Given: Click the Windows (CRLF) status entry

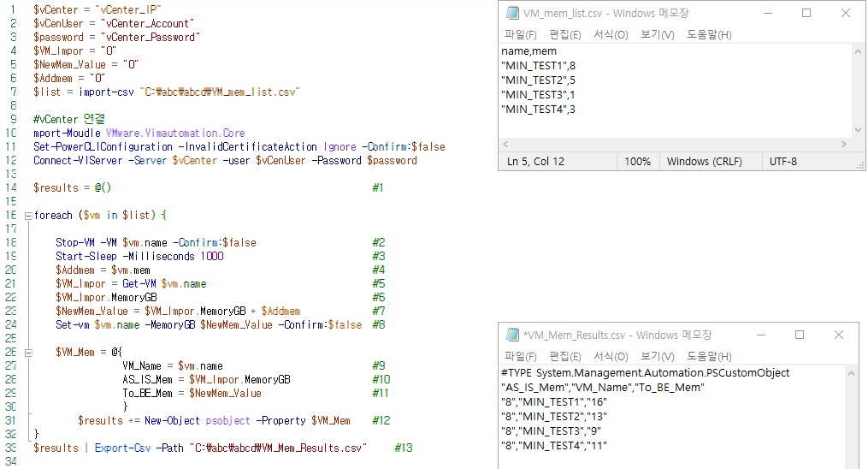Looking at the screenshot, I should pyautogui.click(x=704, y=162).
